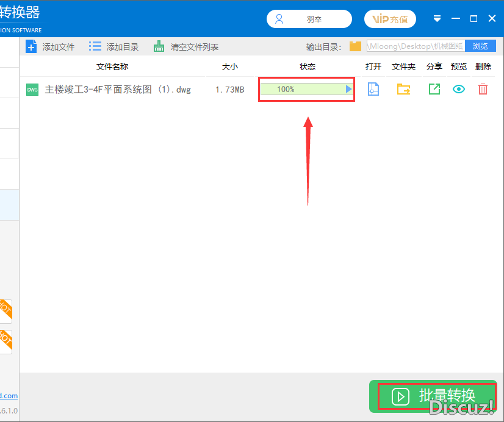The image size is (504, 422).
Task: Click the Add File plus icon
Action: (x=32, y=46)
